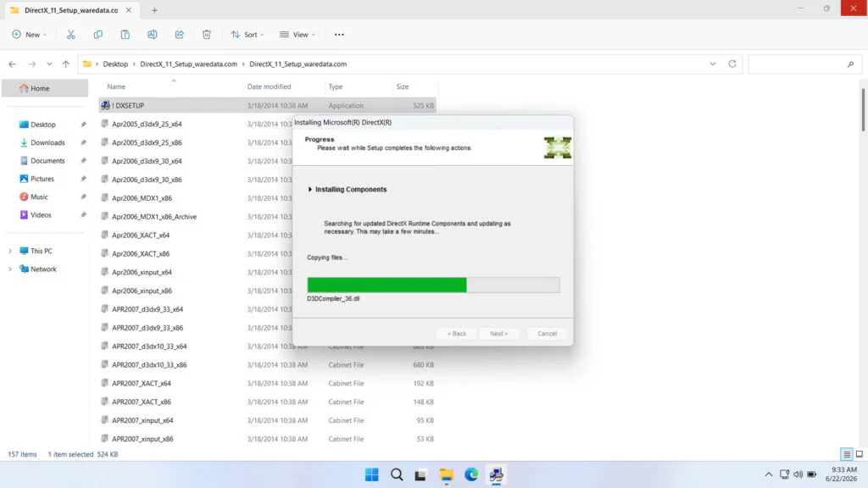Screen dimensions: 868x488
Task: Open the Sort dropdown
Action: coord(248,34)
